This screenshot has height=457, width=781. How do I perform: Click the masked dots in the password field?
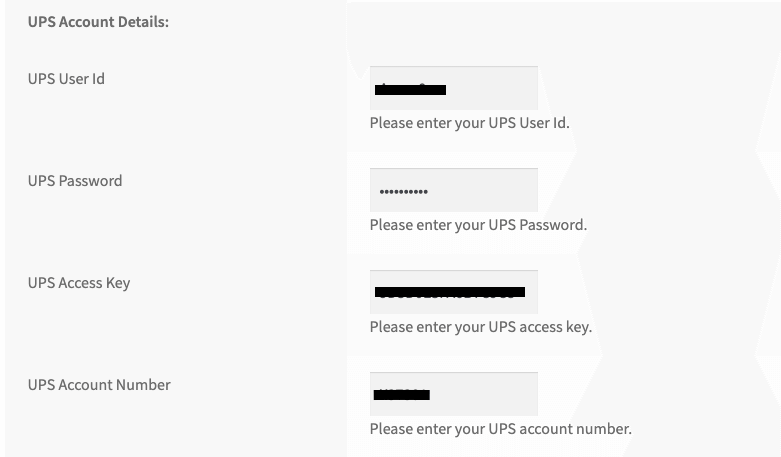403,191
